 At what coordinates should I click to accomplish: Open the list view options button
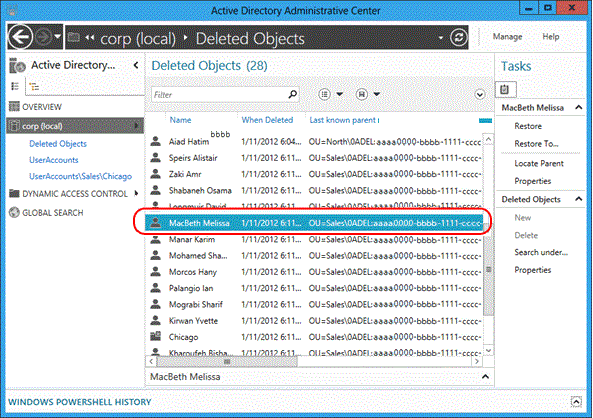(x=324, y=94)
